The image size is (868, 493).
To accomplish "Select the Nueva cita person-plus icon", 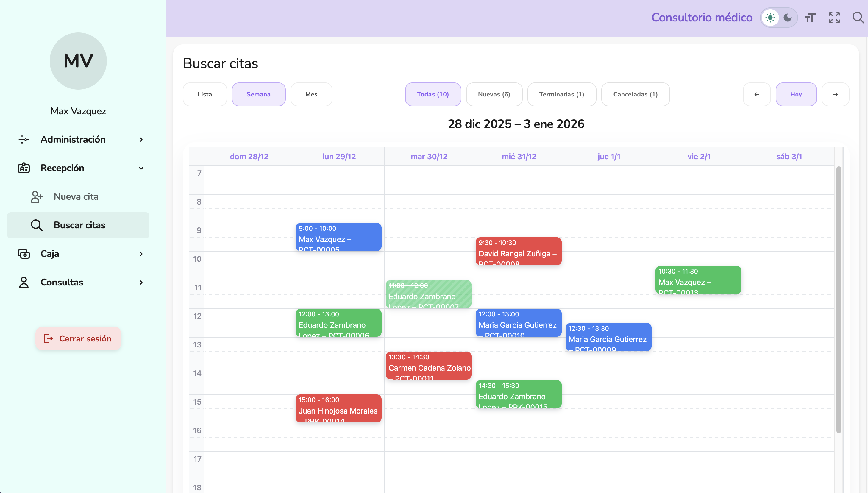I will (36, 196).
